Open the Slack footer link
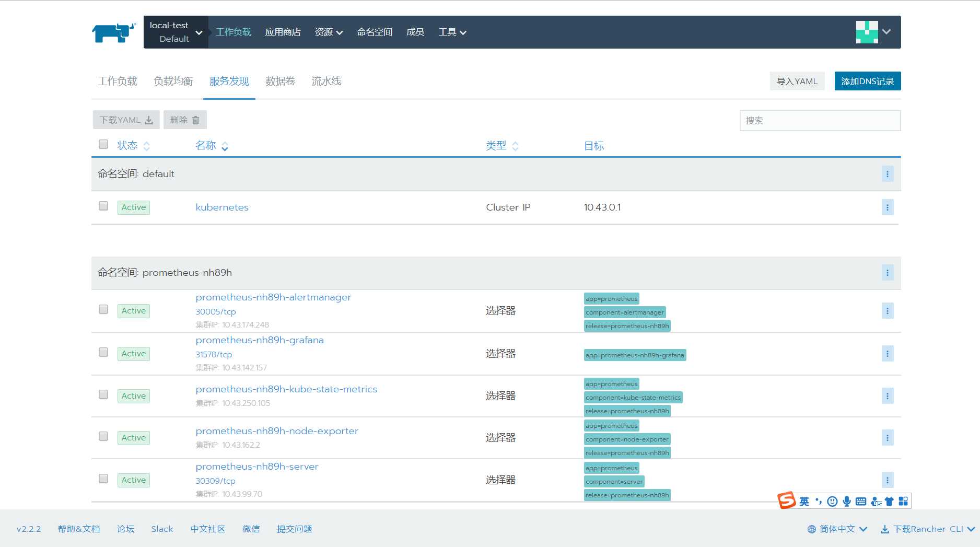980x547 pixels. coord(162,529)
